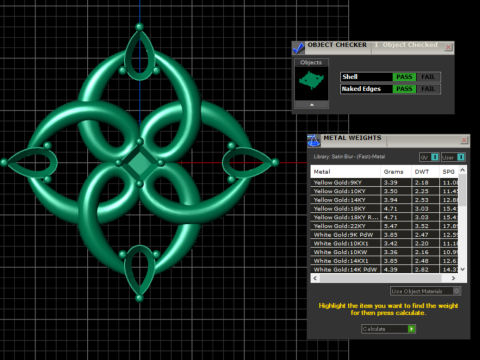Viewport: 480px width, 360px height.
Task: Select the Yellow Gold:9KY row
Action: pyautogui.click(x=385, y=183)
